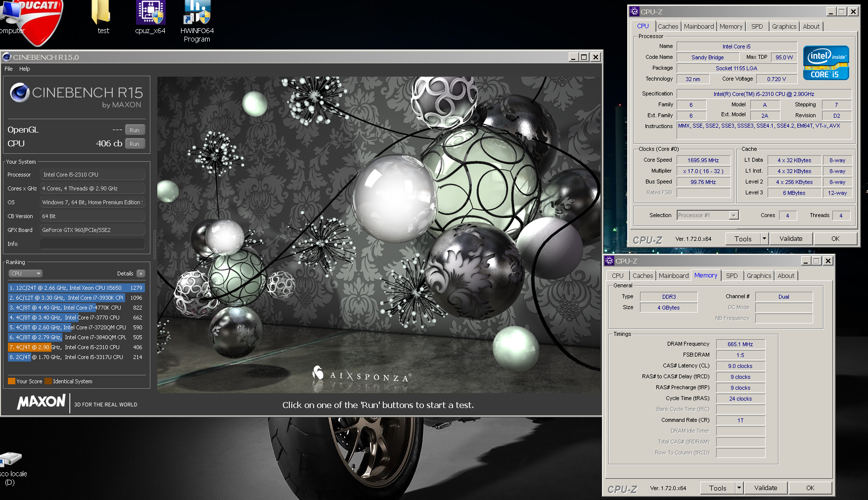Expand Tools dropdown arrow in lower CPU-Z

pos(739,488)
